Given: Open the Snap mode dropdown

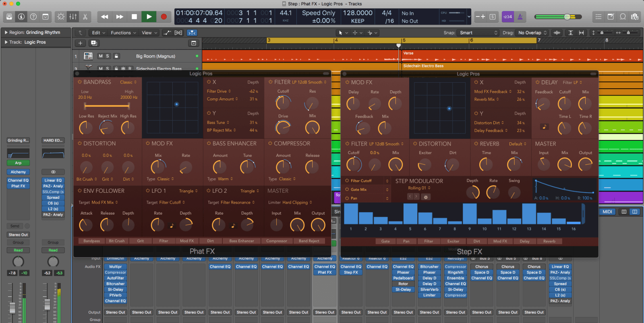Looking at the screenshot, I should coord(478,33).
